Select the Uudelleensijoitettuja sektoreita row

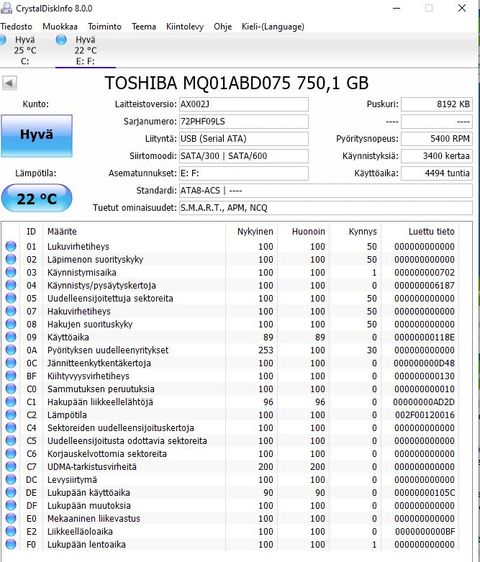(230, 298)
